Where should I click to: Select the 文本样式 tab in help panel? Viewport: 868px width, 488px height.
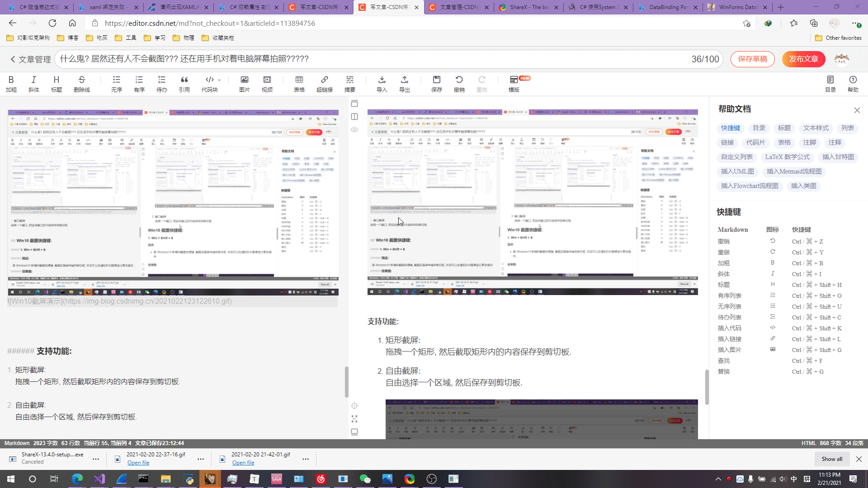tap(816, 127)
